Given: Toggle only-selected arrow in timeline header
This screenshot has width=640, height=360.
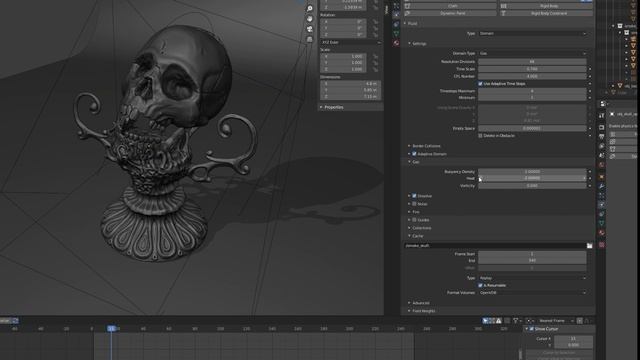Looking at the screenshot, I should [x=485, y=321].
